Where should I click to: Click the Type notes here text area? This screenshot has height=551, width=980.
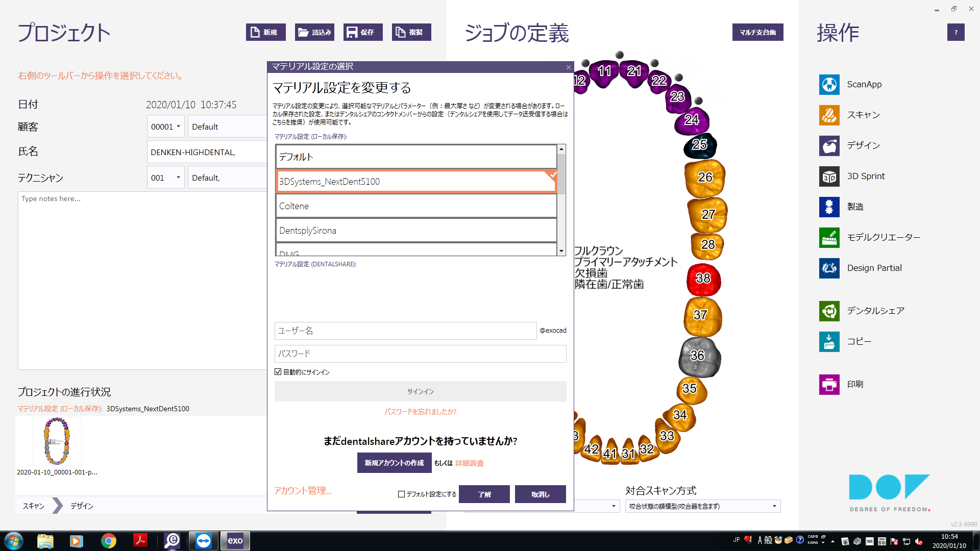click(142, 281)
